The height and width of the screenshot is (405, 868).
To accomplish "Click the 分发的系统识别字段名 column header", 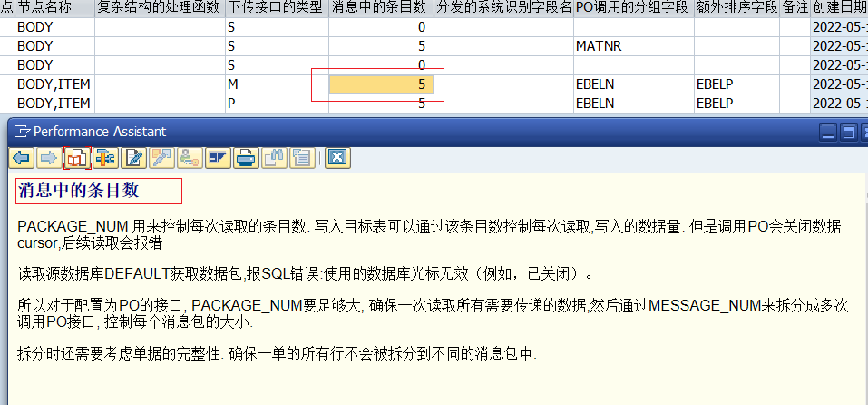I will tap(503, 8).
